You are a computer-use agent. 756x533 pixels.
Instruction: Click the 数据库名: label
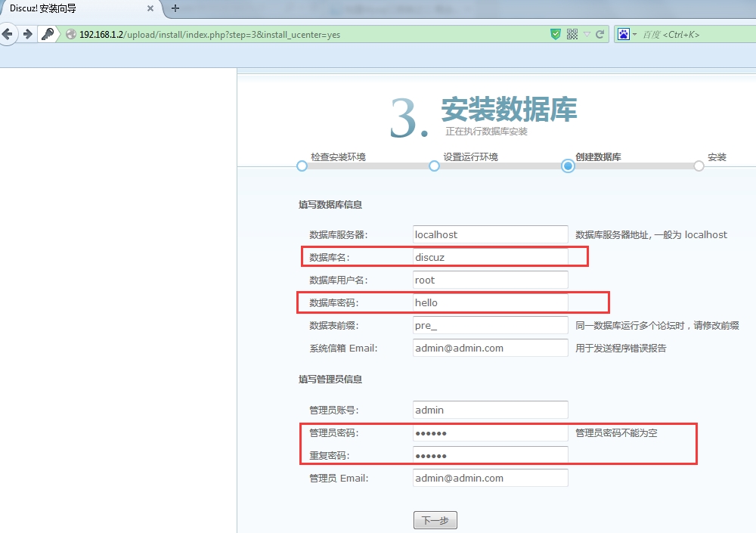330,258
